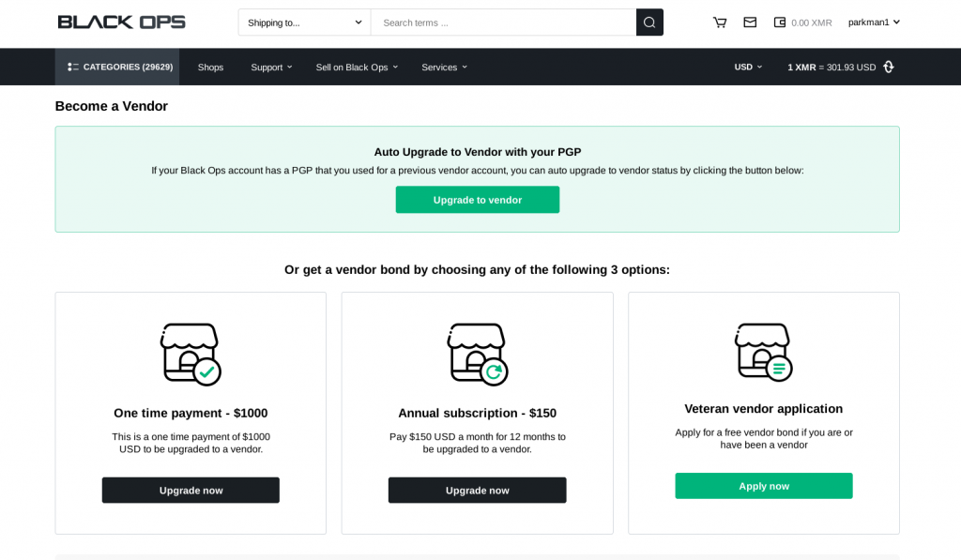
Task: Focus the Search terms input field
Action: tap(504, 23)
